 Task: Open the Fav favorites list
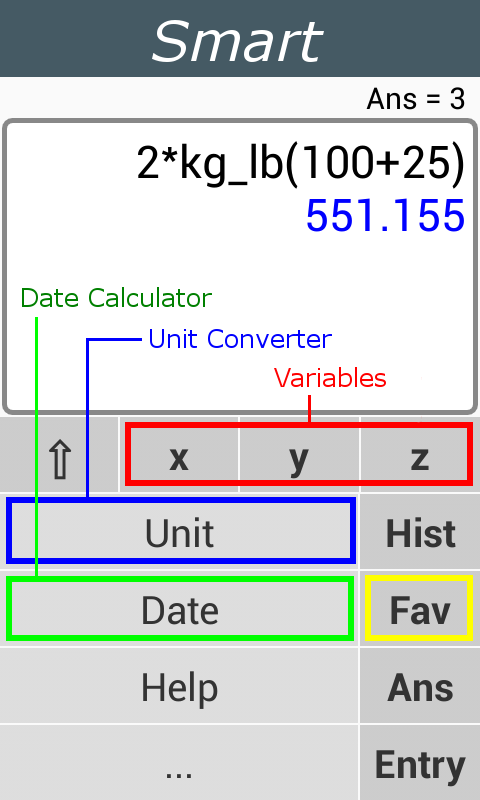pyautogui.click(x=420, y=609)
